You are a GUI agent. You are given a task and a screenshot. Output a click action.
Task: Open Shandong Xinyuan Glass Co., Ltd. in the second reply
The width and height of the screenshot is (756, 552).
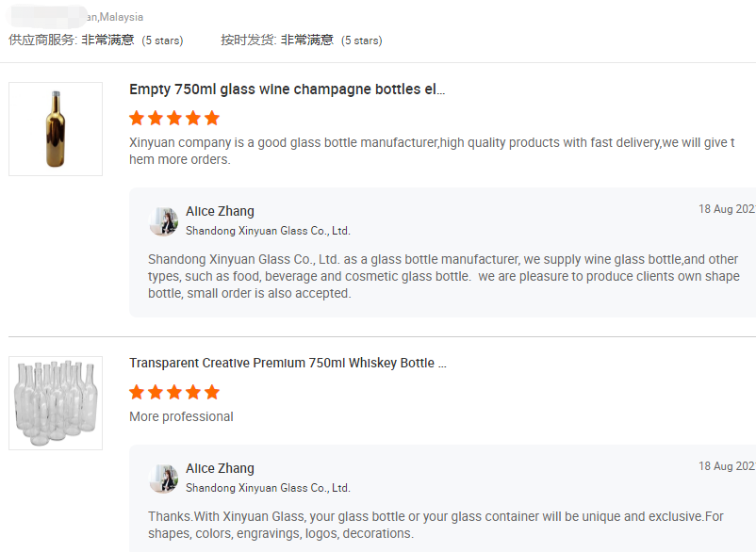click(268, 488)
